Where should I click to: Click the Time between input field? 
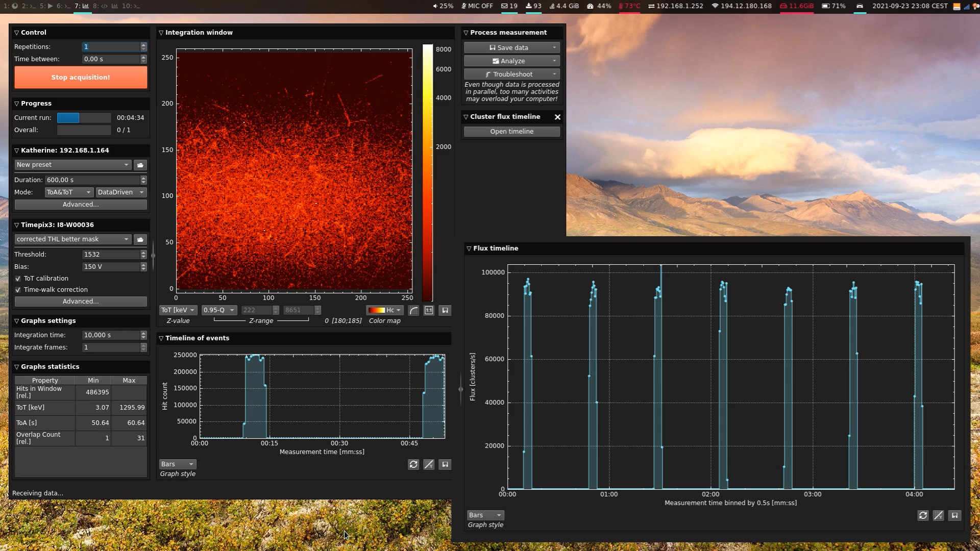tap(111, 59)
